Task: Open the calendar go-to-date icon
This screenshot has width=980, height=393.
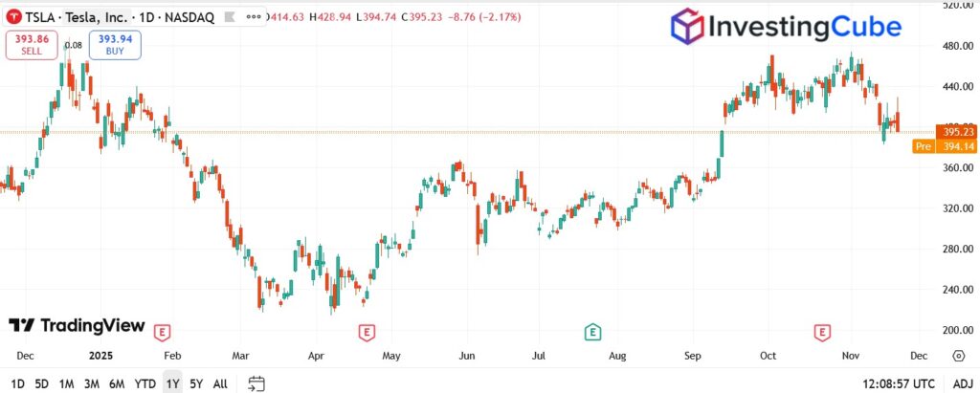Action: (256, 383)
